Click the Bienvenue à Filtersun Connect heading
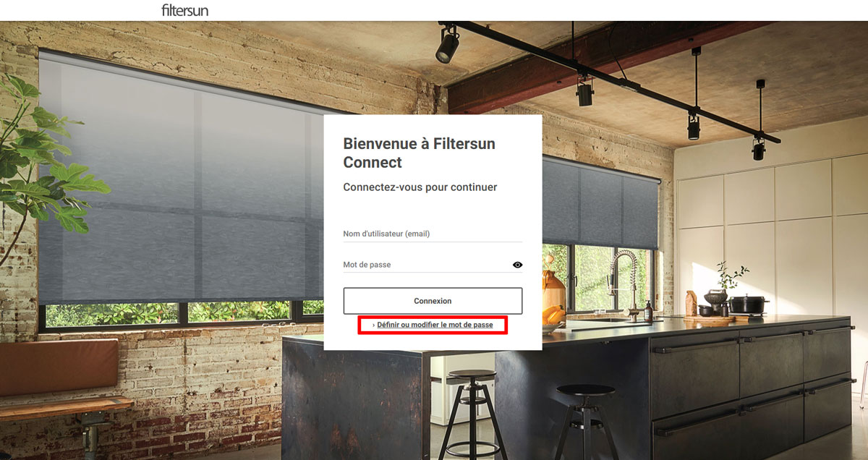Image resolution: width=868 pixels, height=460 pixels. [419, 153]
